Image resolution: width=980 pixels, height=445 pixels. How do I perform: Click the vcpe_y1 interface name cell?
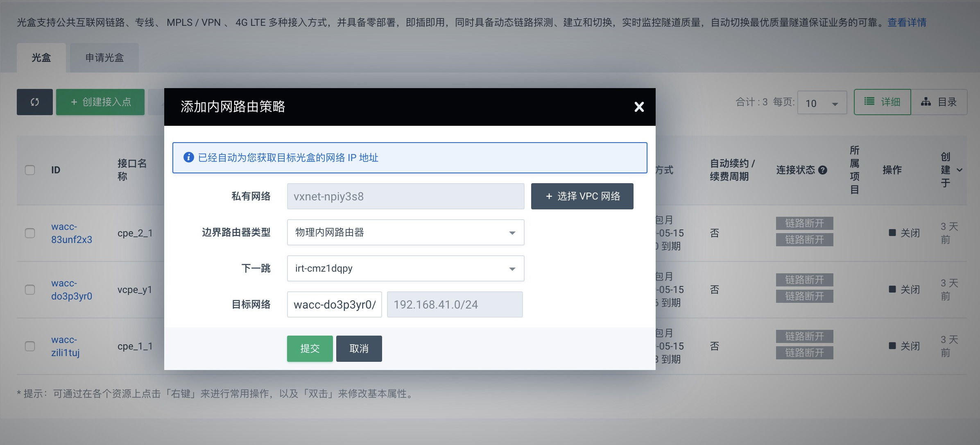pos(135,290)
